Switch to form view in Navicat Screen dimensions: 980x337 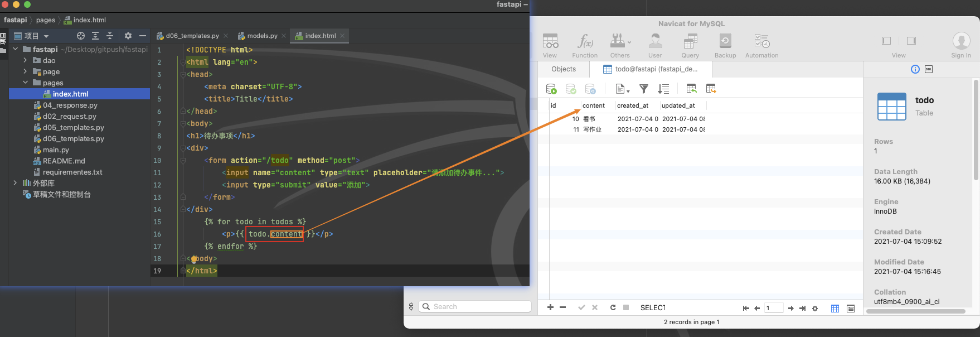pos(851,309)
